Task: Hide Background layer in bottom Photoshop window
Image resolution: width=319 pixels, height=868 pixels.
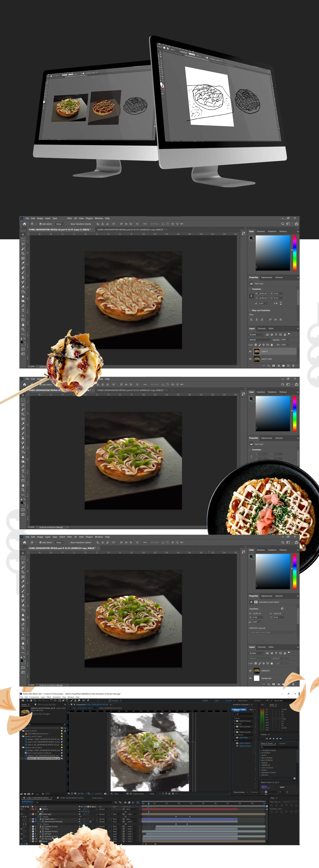Action: (250, 678)
